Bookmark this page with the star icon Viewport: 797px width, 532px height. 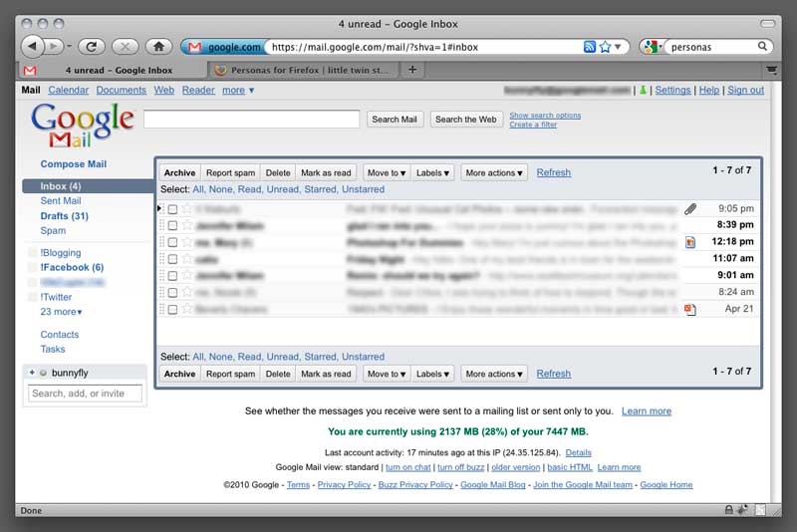605,47
